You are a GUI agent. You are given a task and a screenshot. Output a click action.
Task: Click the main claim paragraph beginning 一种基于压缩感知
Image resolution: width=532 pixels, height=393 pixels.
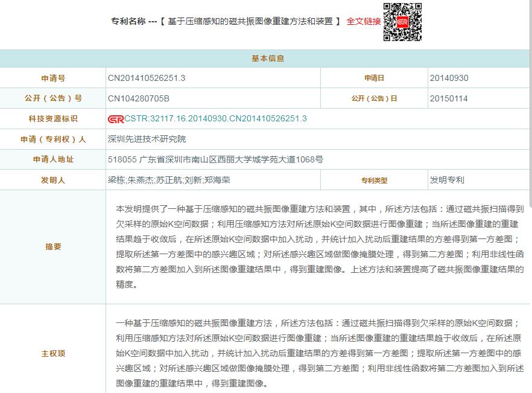click(x=319, y=353)
